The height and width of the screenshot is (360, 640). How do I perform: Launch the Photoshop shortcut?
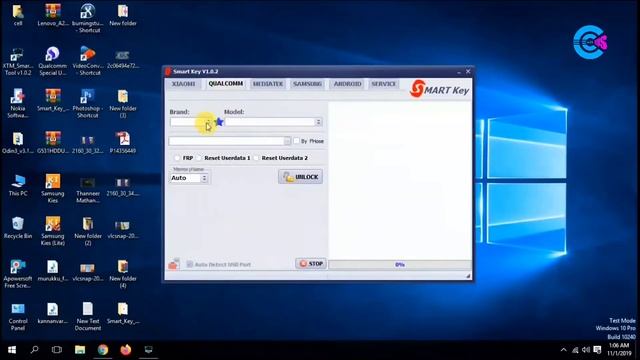coord(87,104)
